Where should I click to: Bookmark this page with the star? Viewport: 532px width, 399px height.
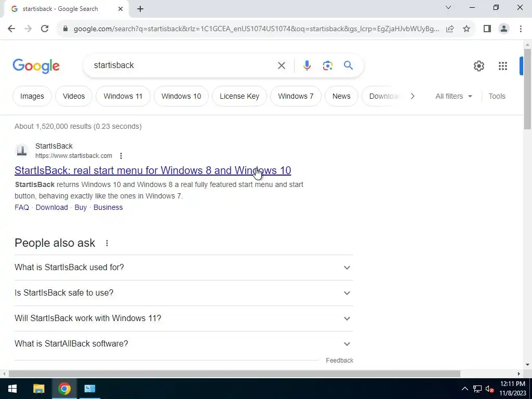467,29
